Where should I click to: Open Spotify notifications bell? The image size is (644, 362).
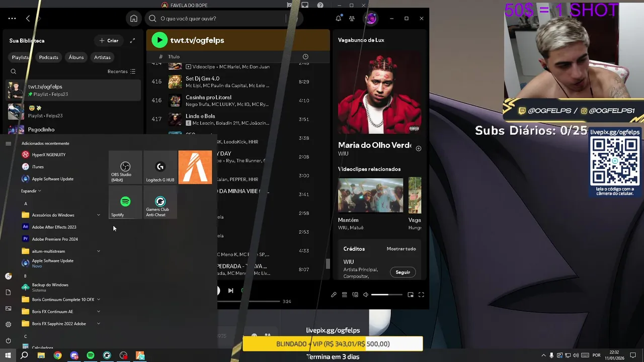[339, 19]
